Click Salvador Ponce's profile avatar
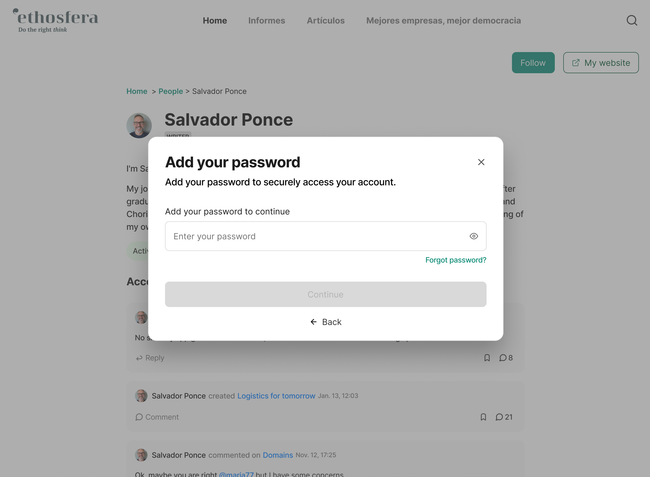The image size is (650, 477). point(139,126)
